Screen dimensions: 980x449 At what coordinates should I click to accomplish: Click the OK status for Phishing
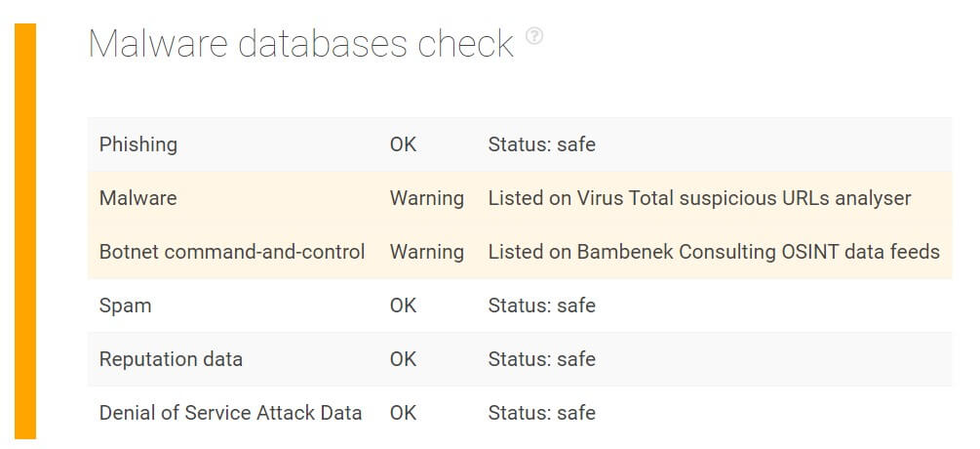tap(403, 144)
